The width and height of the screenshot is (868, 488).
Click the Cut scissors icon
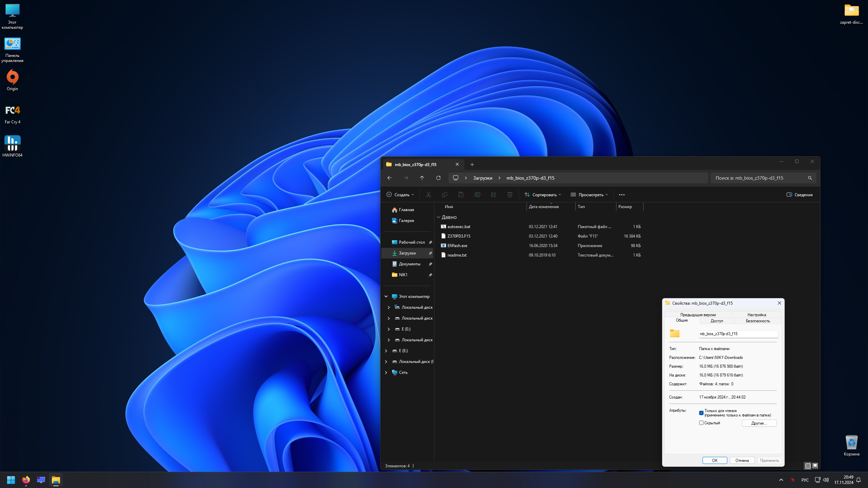click(x=429, y=195)
